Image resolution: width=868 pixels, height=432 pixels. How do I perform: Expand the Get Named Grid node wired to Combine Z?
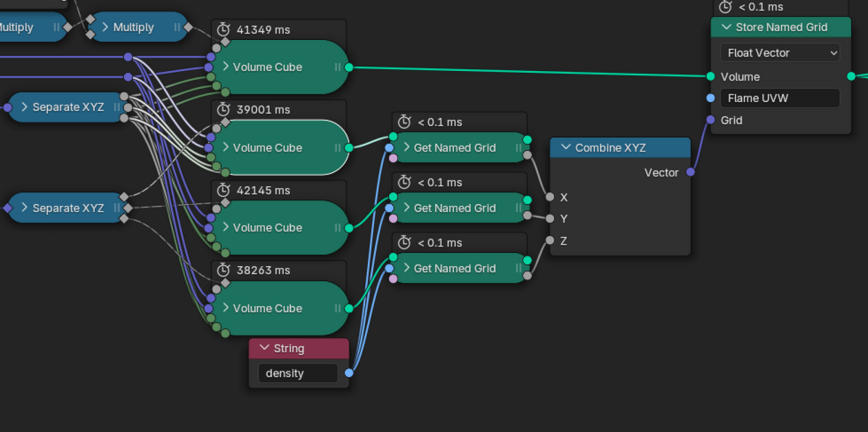tap(407, 268)
